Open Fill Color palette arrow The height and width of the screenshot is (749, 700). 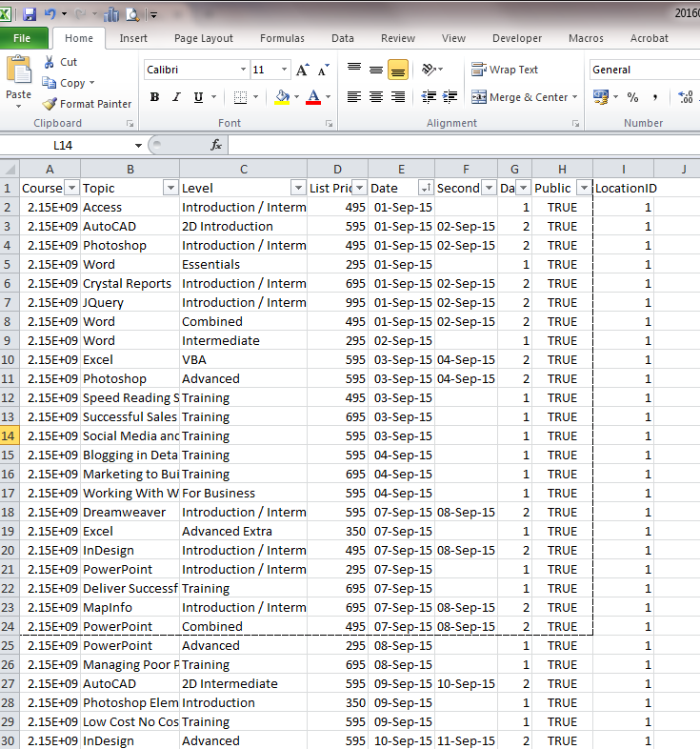[296, 97]
